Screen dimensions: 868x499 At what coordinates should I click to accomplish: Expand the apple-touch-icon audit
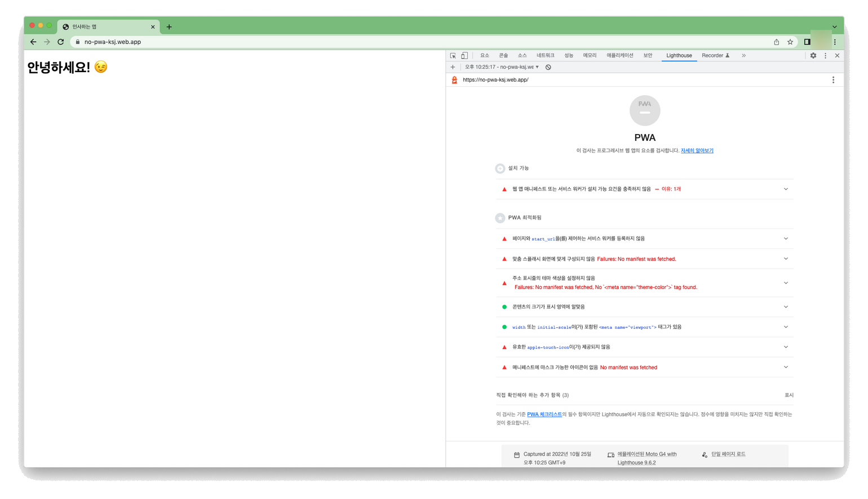[644, 347]
